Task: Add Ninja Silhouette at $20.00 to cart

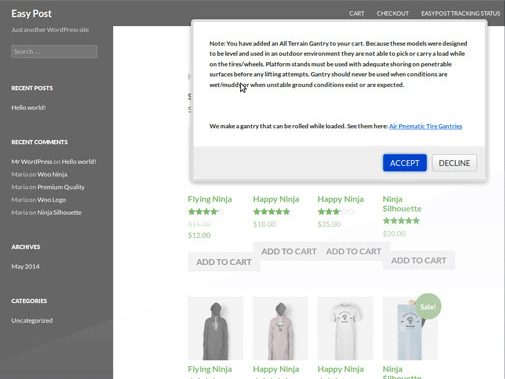Action: [419, 260]
